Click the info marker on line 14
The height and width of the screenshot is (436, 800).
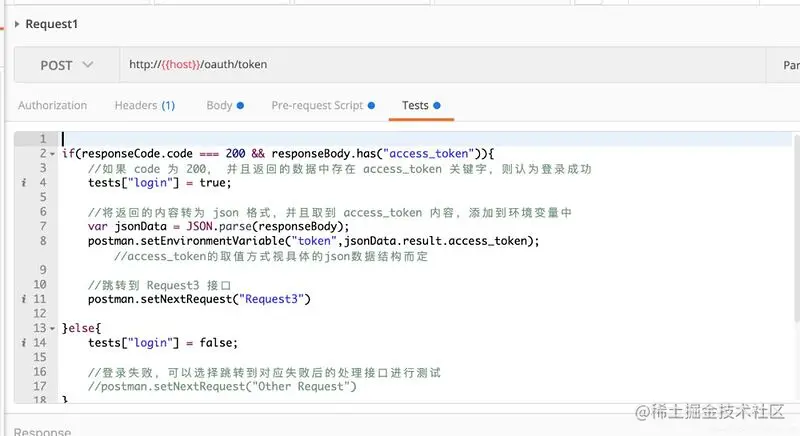pyautogui.click(x=23, y=343)
